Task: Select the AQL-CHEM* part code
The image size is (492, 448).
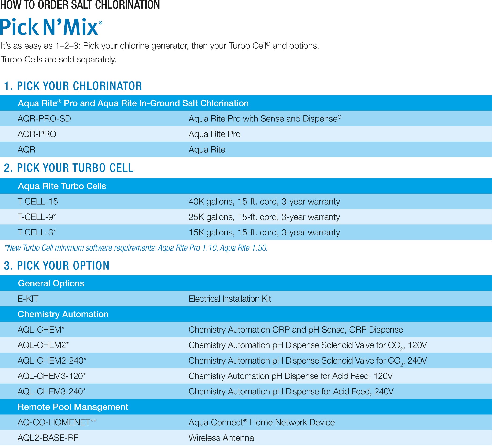Action: point(41,330)
